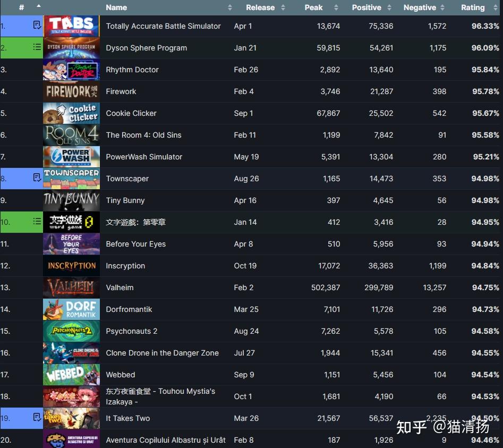
Task: Select Dyson Sphere Program's 96.09% rating
Action: coord(485,48)
